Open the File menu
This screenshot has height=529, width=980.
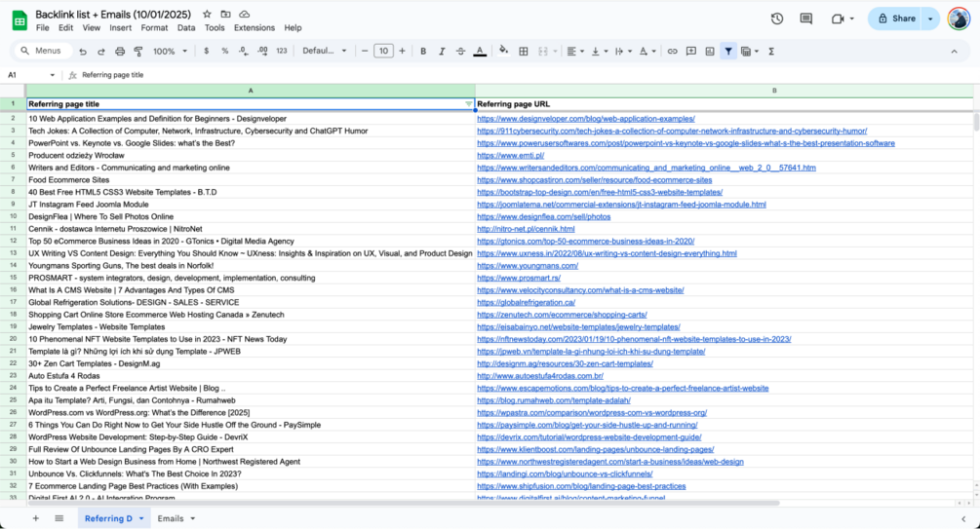(x=43, y=28)
